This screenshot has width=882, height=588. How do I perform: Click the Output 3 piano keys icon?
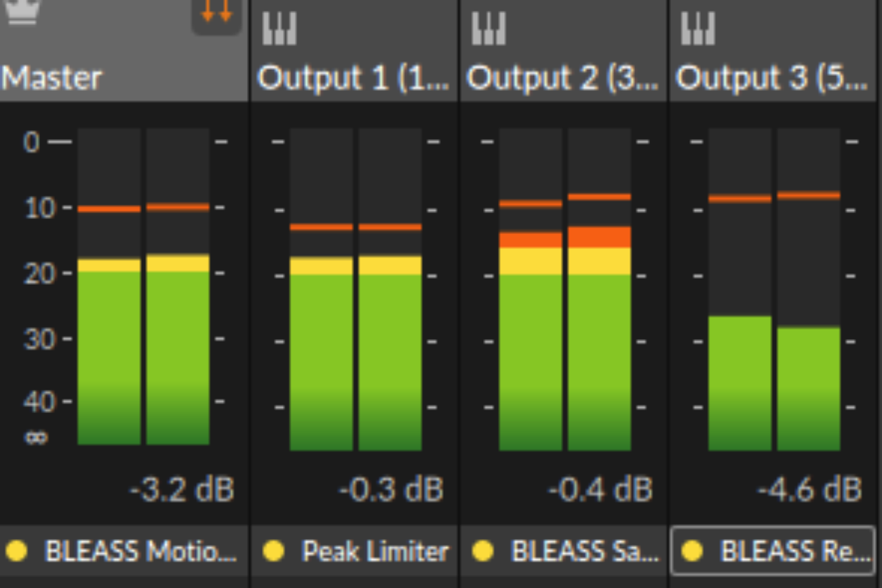click(x=697, y=29)
